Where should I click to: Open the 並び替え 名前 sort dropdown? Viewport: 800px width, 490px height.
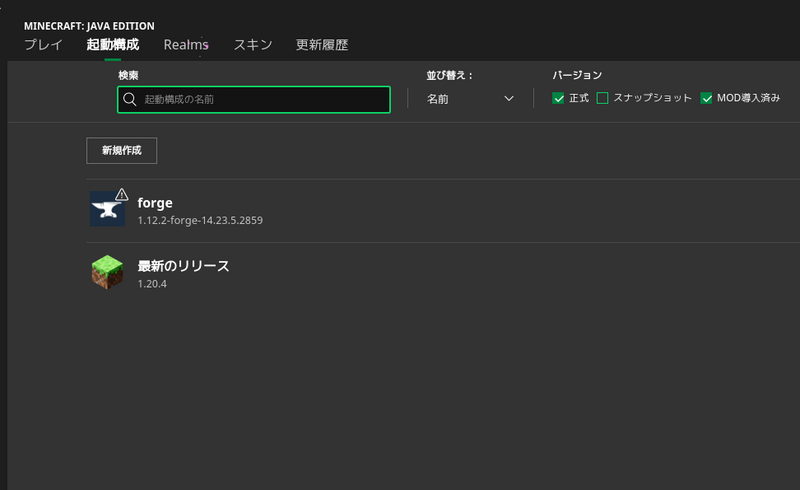point(470,99)
